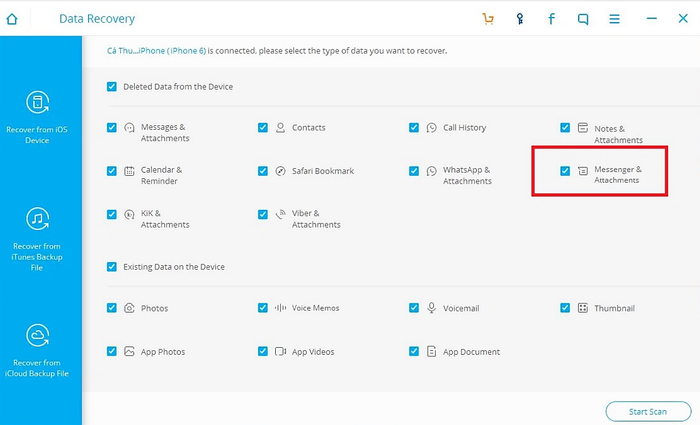Click the Viber & Attachments phone icon
This screenshot has height=425, width=700.
point(280,214)
